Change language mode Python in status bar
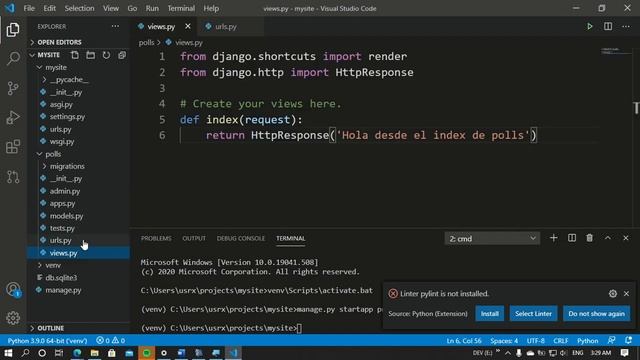 click(587, 340)
